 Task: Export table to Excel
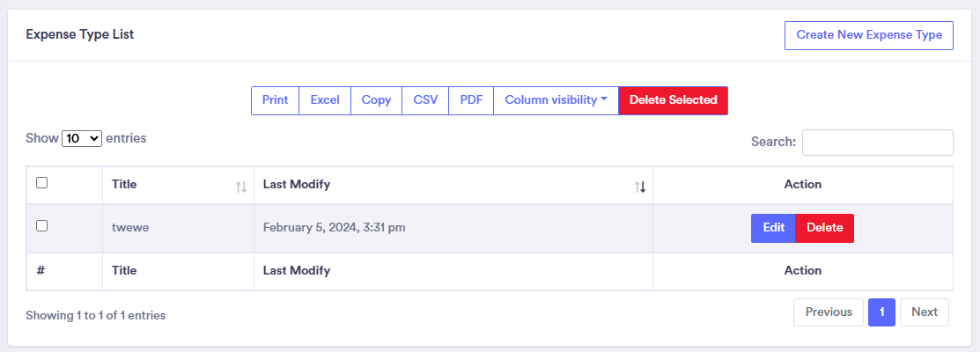click(x=325, y=100)
